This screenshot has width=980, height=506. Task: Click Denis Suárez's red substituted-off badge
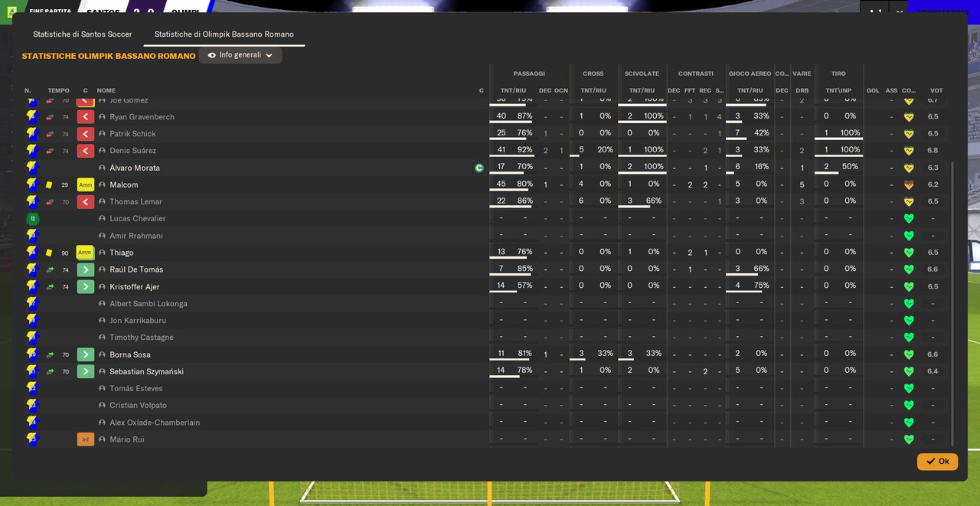(x=86, y=151)
